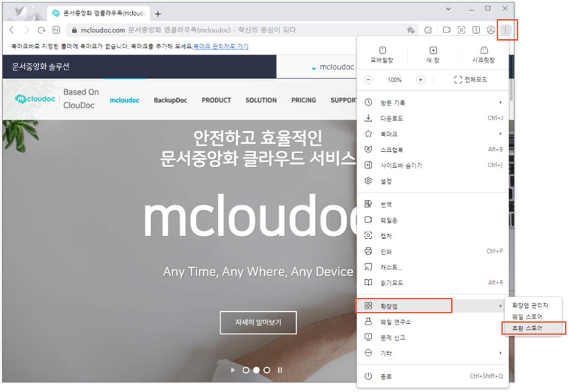
Task: Click the 북마크 관리자로 가기 link
Action: [x=221, y=46]
